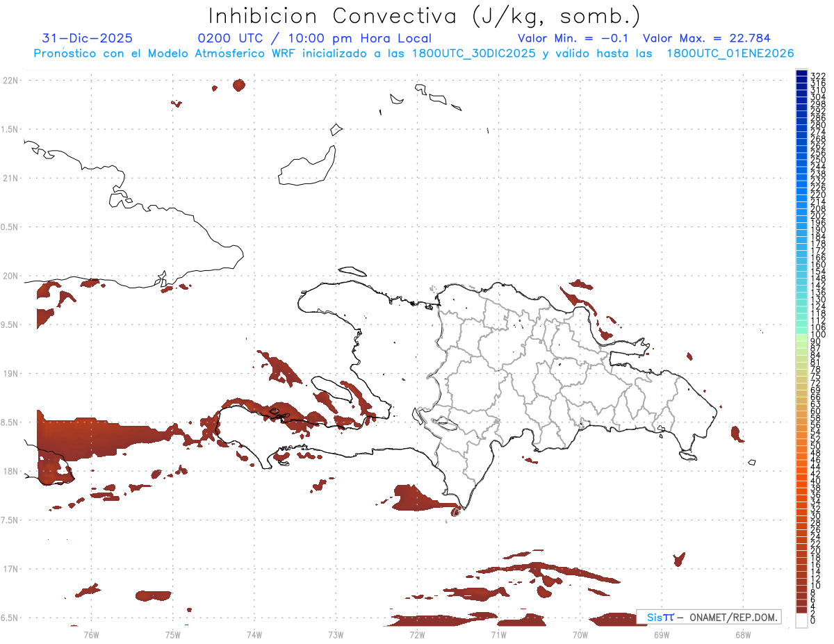834x644 pixels.
Task: Click the '0' value at color scale bottom
Action: point(813,621)
